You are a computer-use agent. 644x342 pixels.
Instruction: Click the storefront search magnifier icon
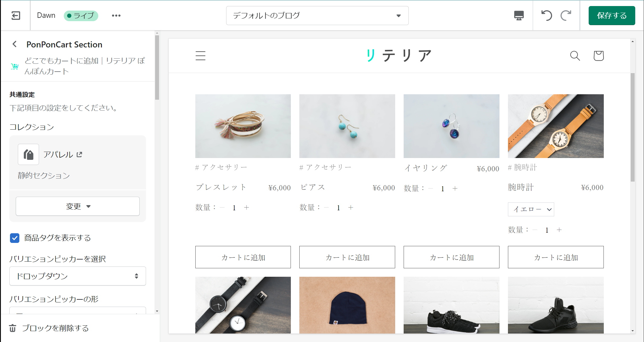(575, 56)
